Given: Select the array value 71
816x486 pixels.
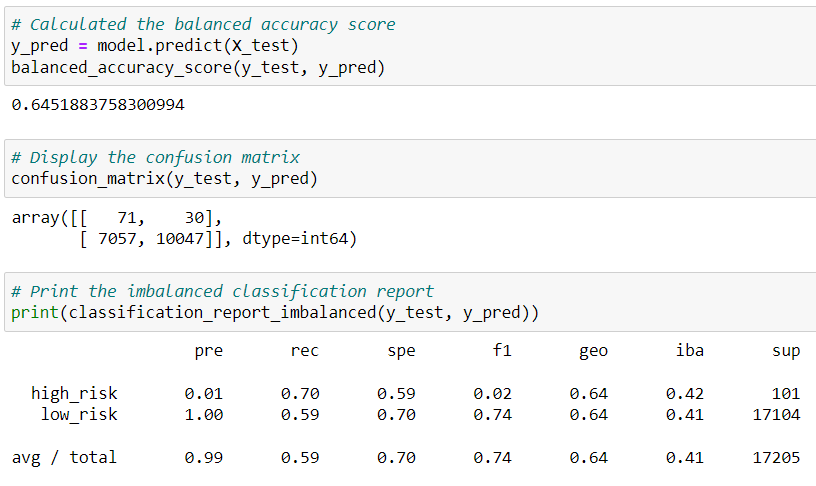Looking at the screenshot, I should point(126,218).
